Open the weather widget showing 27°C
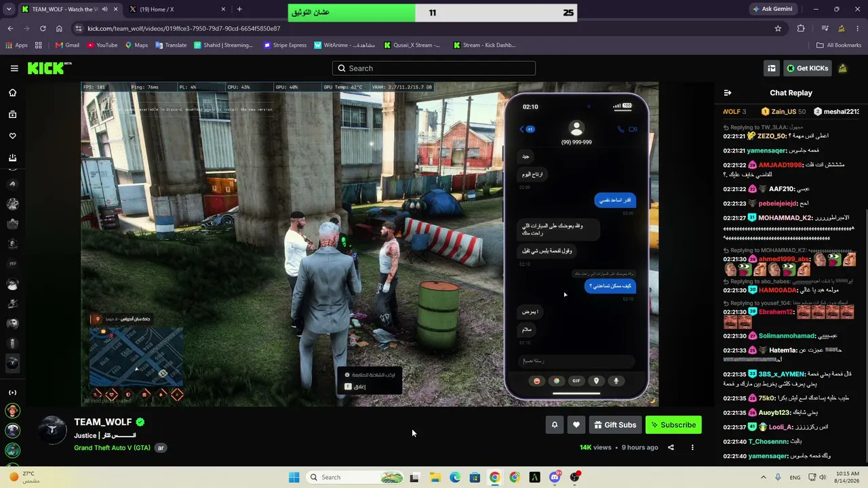 [x=22, y=477]
